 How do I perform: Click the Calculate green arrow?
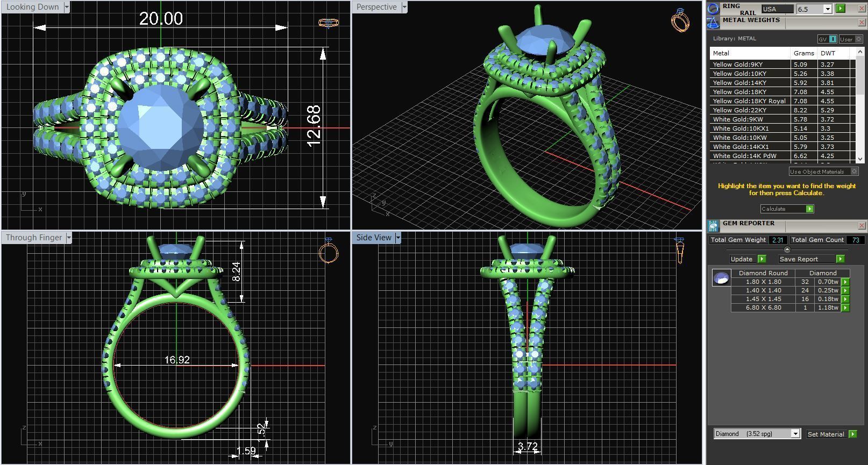click(810, 209)
